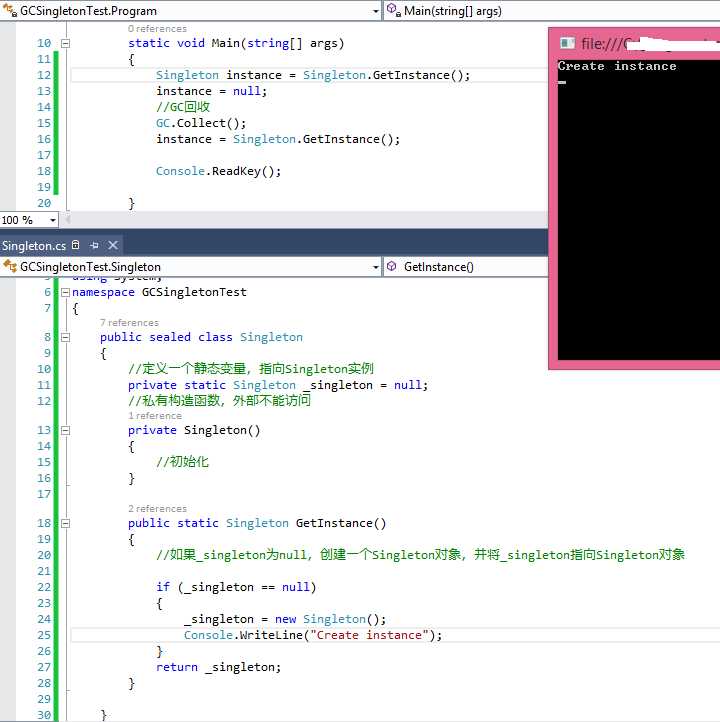Image resolution: width=720 pixels, height=722 pixels.
Task: Click the //初始化 comment
Action: point(183,461)
